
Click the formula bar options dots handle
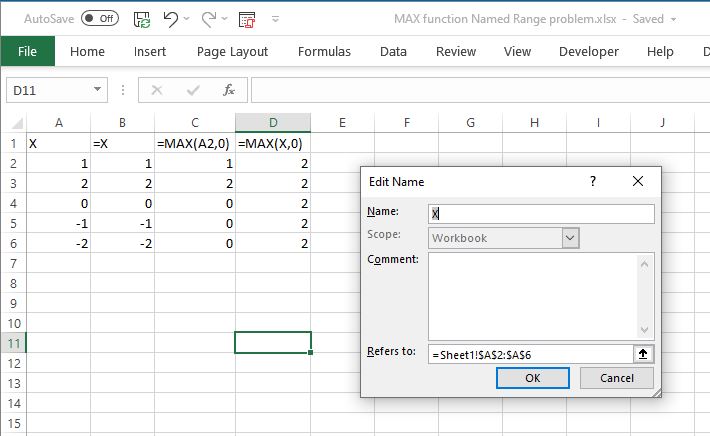pyautogui.click(x=123, y=90)
